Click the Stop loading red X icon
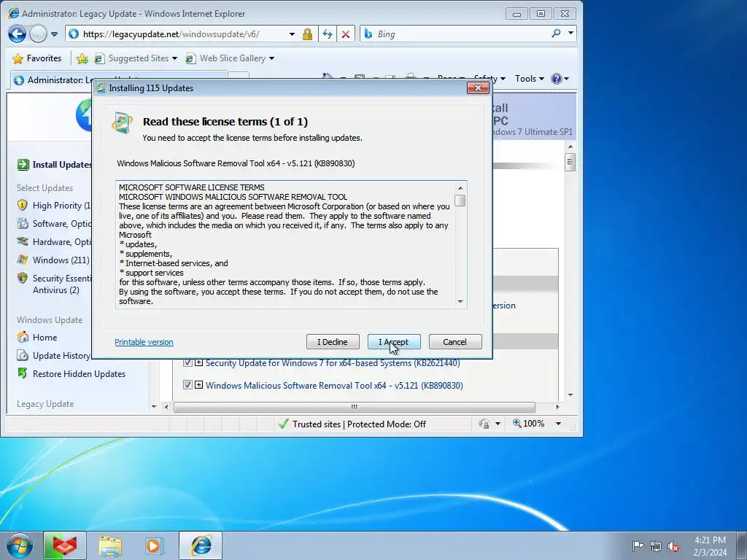 [346, 34]
